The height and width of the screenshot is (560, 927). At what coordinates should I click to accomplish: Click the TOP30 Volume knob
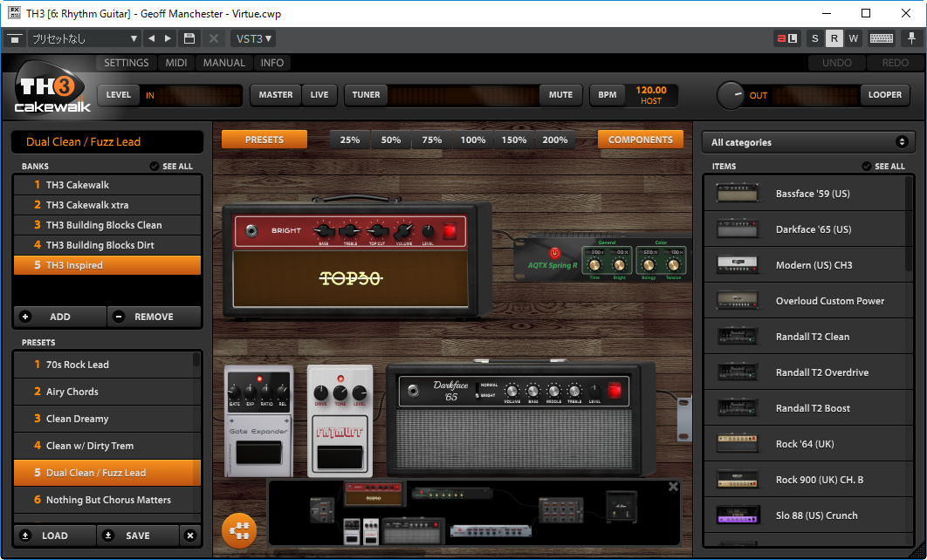(404, 231)
